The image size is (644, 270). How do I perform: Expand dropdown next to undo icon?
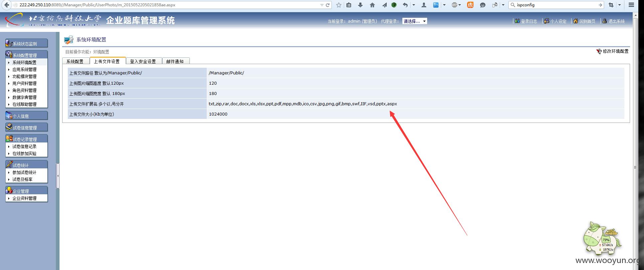[414, 5]
